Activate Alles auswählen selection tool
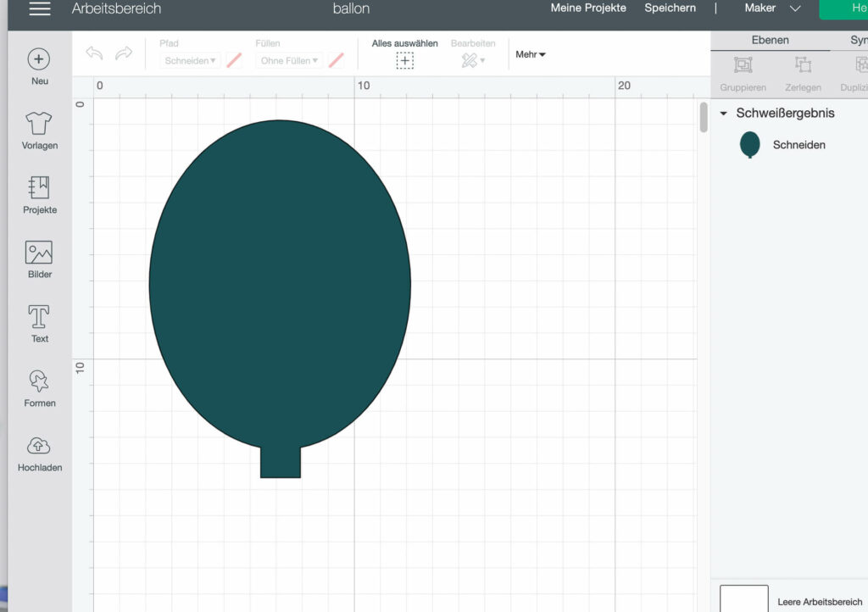This screenshot has height=612, width=868. (x=404, y=59)
